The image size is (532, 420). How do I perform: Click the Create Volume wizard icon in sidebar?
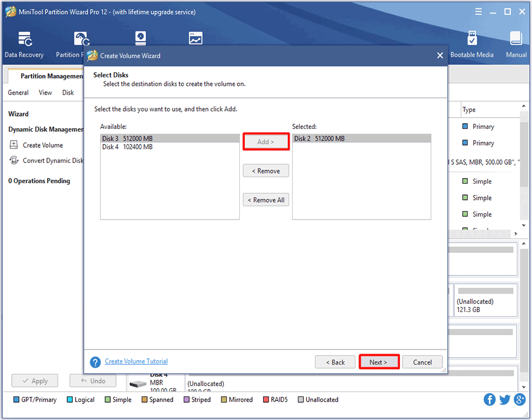[13, 145]
